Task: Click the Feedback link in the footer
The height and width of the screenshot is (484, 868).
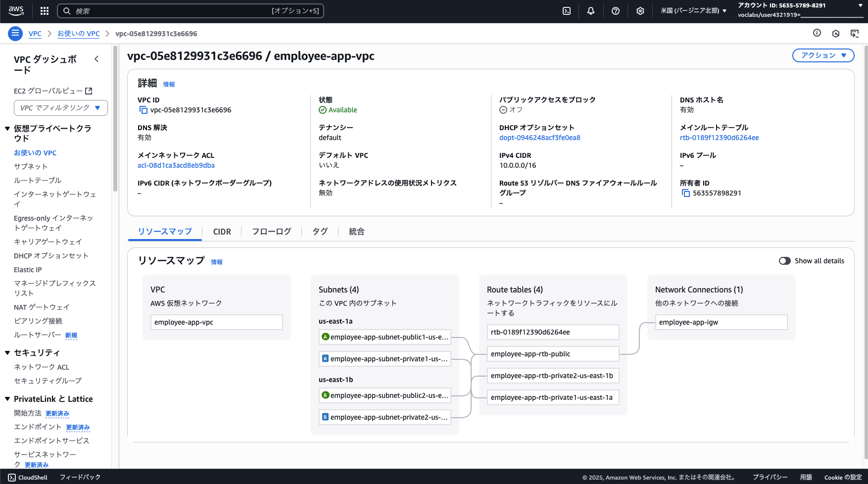Action: pyautogui.click(x=80, y=478)
